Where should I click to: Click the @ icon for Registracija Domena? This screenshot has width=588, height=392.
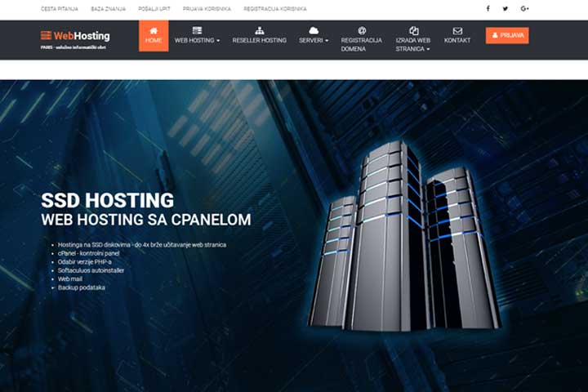(x=362, y=30)
